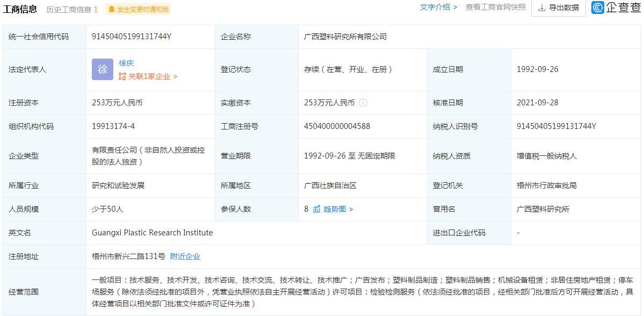This screenshot has width=644, height=316.
Task: Select address 梧州市新兴二路131号
Action: click(x=128, y=256)
